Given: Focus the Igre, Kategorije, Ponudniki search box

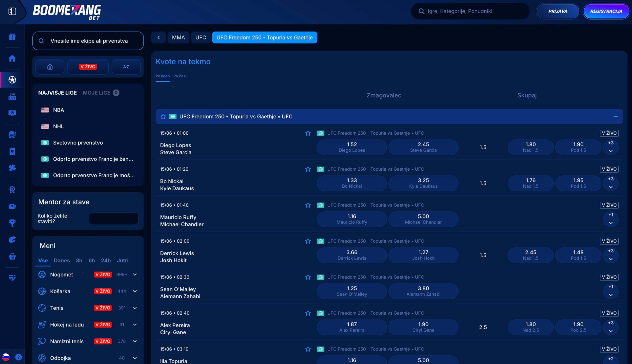Looking at the screenshot, I should point(470,11).
